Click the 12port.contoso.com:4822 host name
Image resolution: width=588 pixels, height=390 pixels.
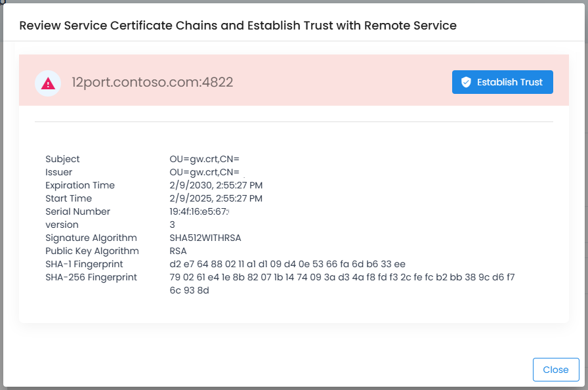tap(152, 82)
